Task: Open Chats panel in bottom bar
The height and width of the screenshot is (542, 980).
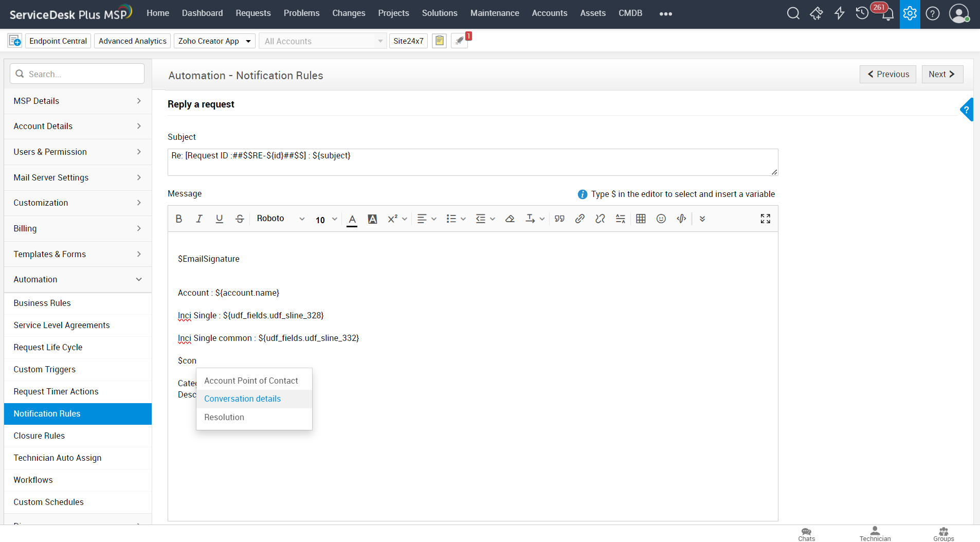Action: (806, 534)
